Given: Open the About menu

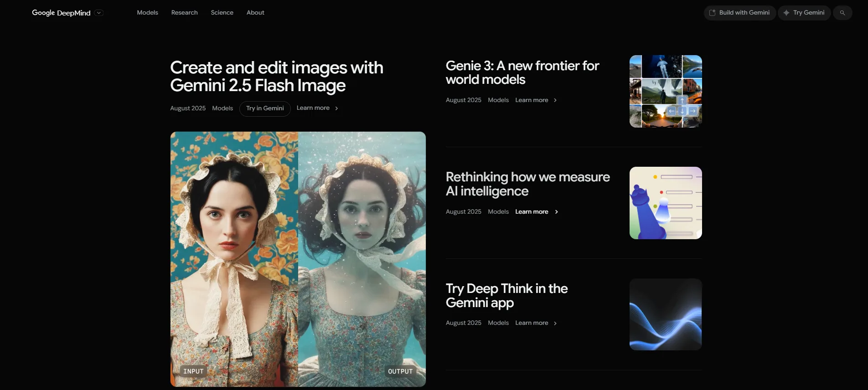Looking at the screenshot, I should [x=255, y=13].
